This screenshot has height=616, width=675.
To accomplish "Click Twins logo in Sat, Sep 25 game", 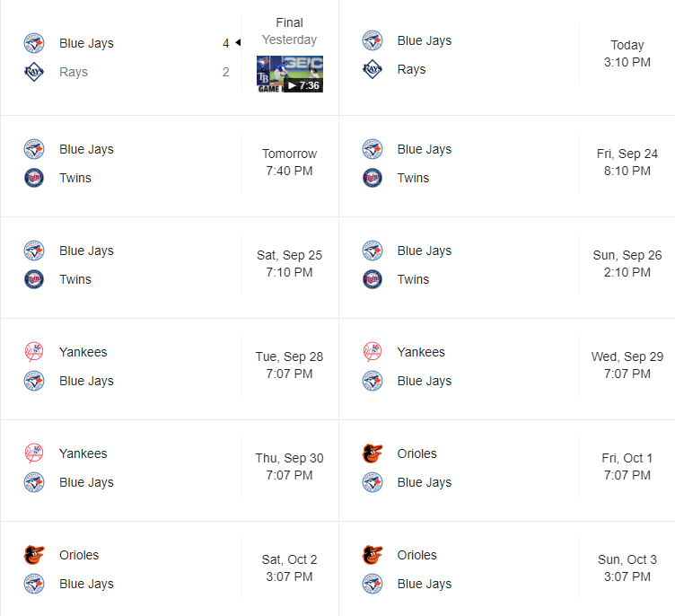I will (34, 279).
